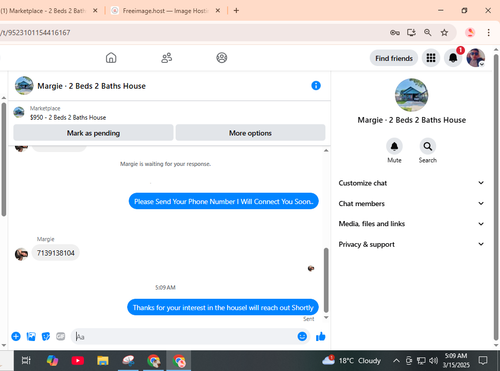500x371 pixels.
Task: Send a thumbs-up like
Action: 321,337
